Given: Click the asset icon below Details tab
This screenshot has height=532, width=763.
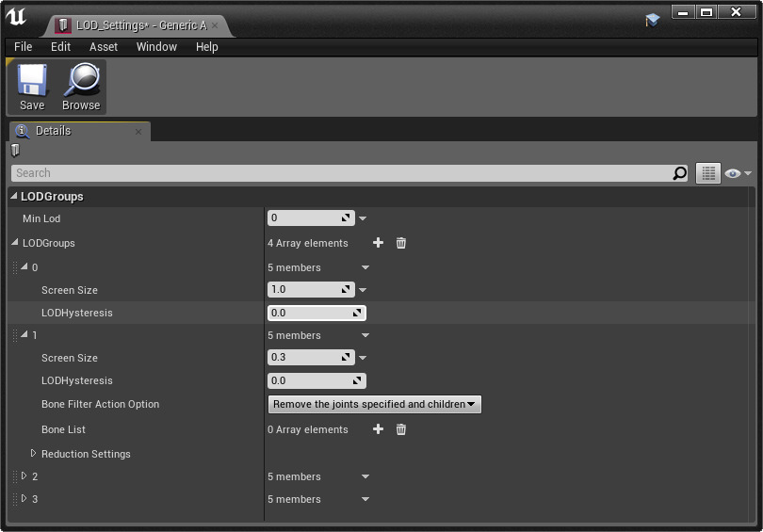Looking at the screenshot, I should [16, 151].
